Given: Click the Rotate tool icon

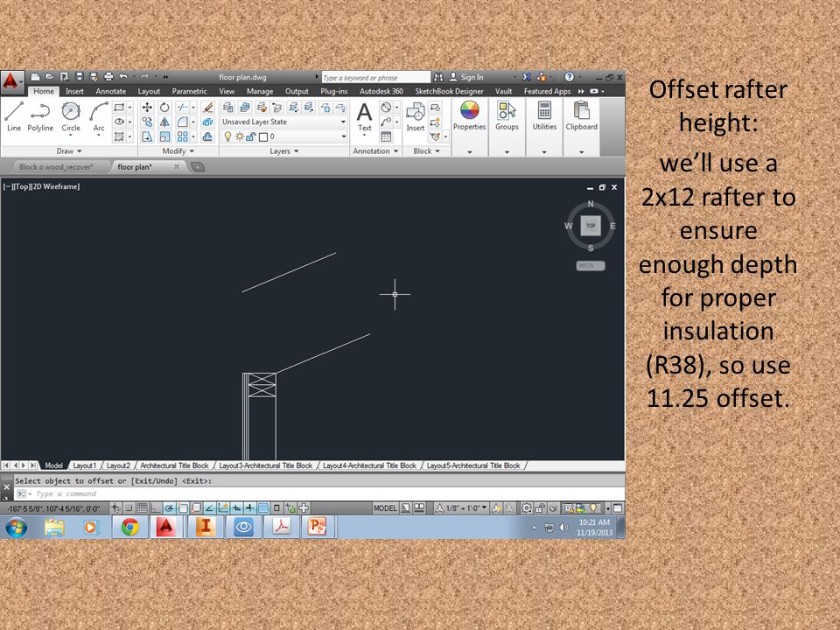Looking at the screenshot, I should click(164, 108).
